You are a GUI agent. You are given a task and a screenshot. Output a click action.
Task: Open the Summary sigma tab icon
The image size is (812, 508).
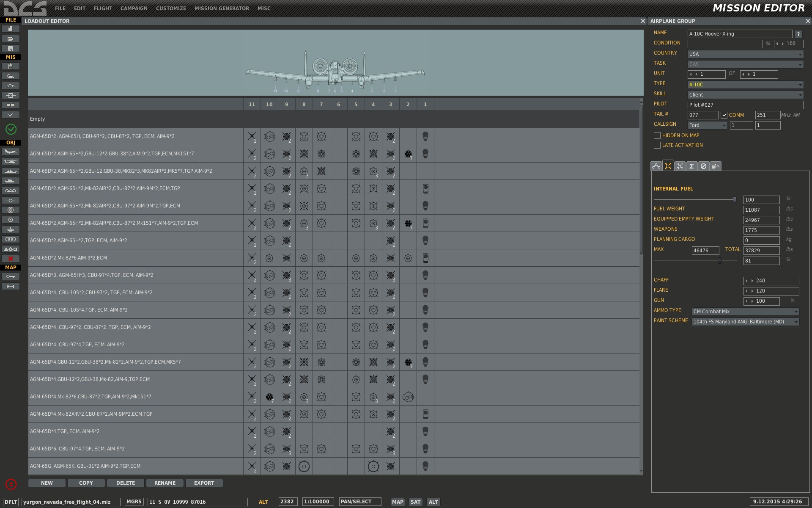(x=691, y=166)
